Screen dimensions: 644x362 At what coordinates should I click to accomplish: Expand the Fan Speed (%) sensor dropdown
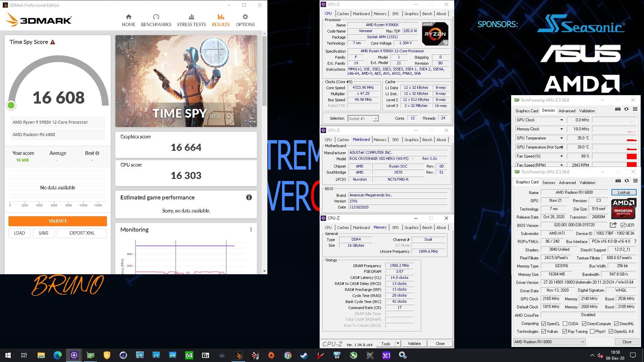[561, 156]
